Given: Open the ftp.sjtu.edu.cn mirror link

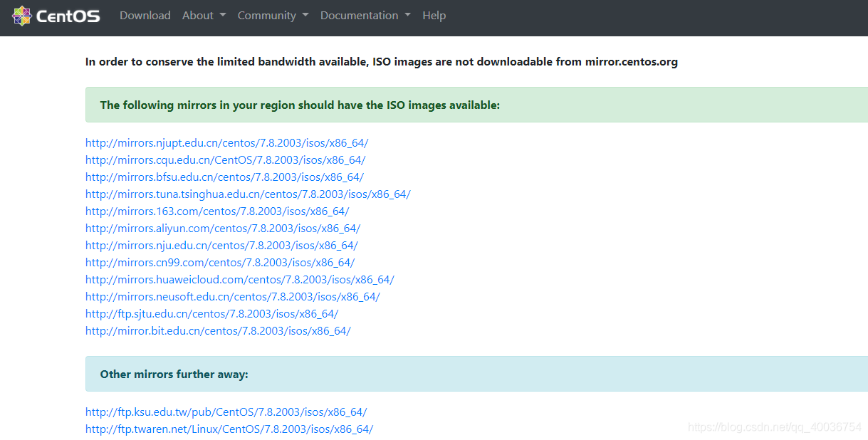Looking at the screenshot, I should pos(211,314).
